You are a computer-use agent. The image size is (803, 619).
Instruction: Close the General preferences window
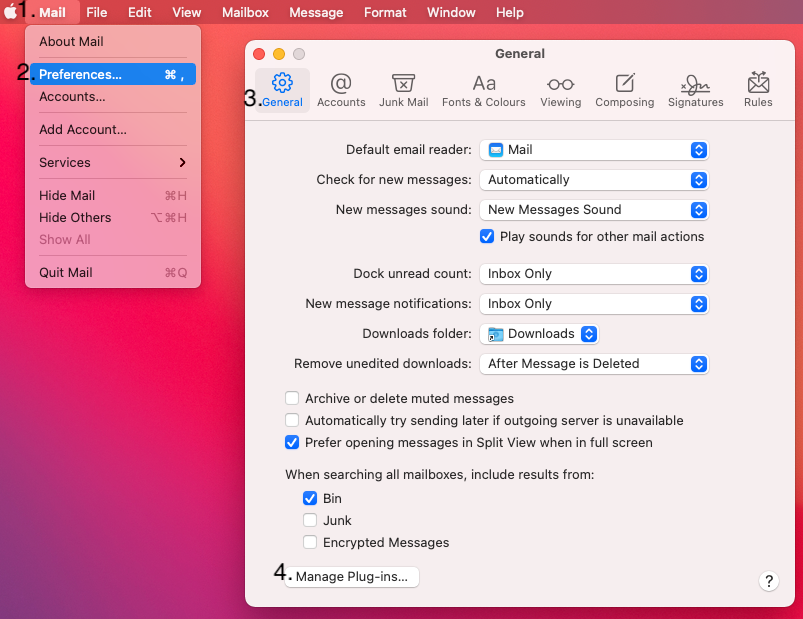pos(259,54)
